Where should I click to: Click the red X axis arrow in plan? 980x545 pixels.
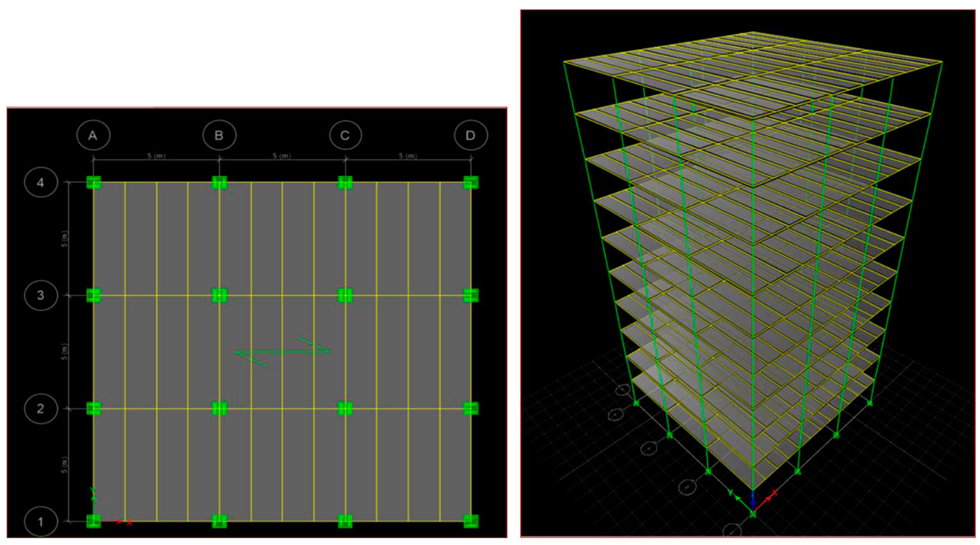point(119,522)
